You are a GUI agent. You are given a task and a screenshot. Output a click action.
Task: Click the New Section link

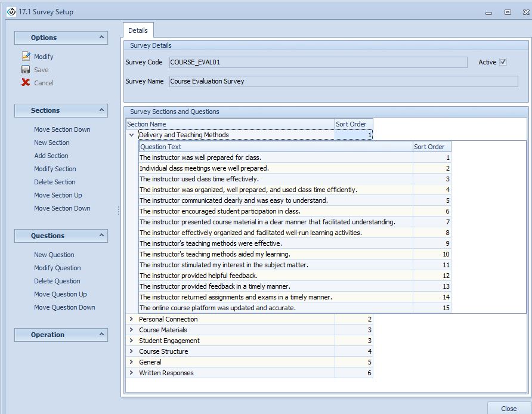point(51,143)
